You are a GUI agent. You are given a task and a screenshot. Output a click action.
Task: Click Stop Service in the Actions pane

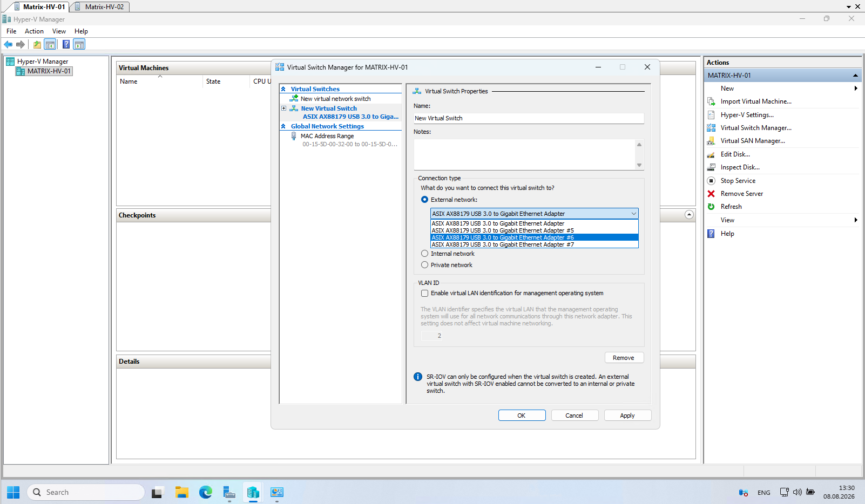click(738, 181)
